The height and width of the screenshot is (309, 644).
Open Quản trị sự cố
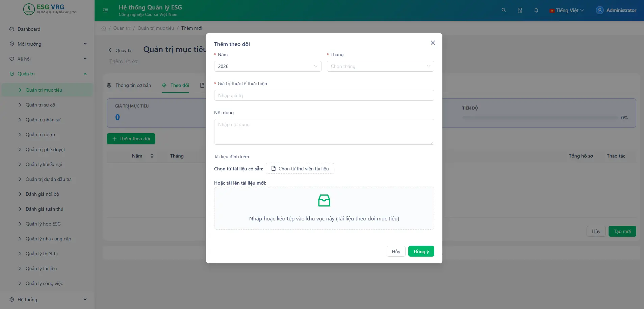coord(47,105)
